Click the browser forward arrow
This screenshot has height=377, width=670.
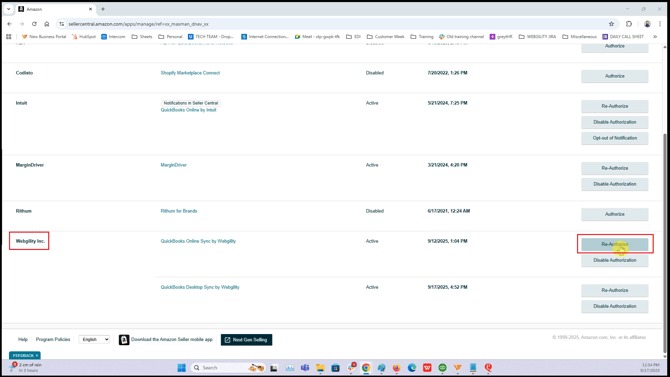22,24
